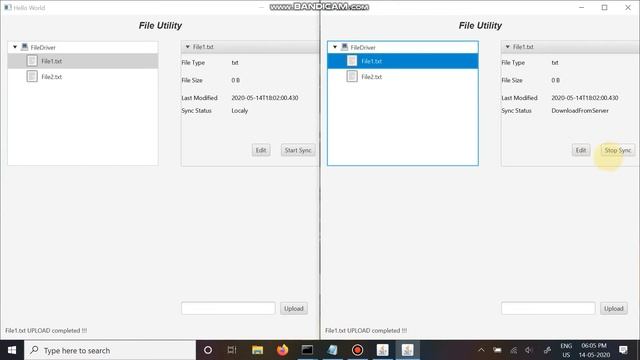Open Cortana circle icon on taskbar

click(x=208, y=350)
